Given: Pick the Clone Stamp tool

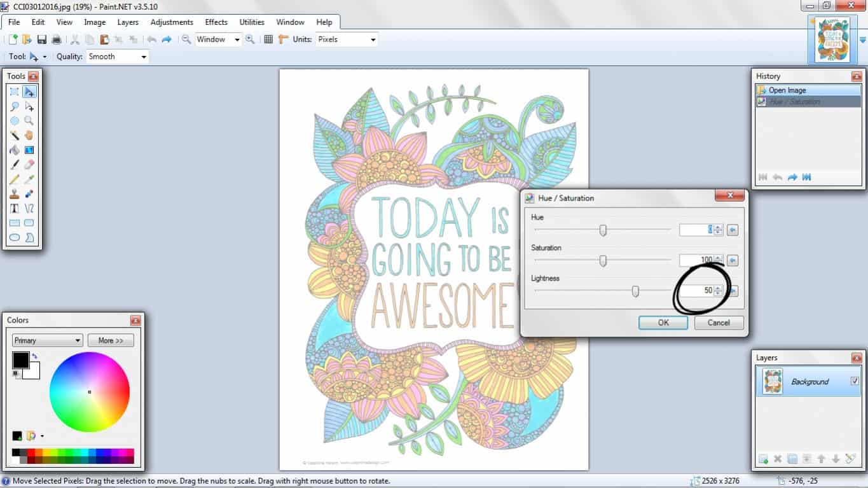Looking at the screenshot, I should [x=14, y=193].
